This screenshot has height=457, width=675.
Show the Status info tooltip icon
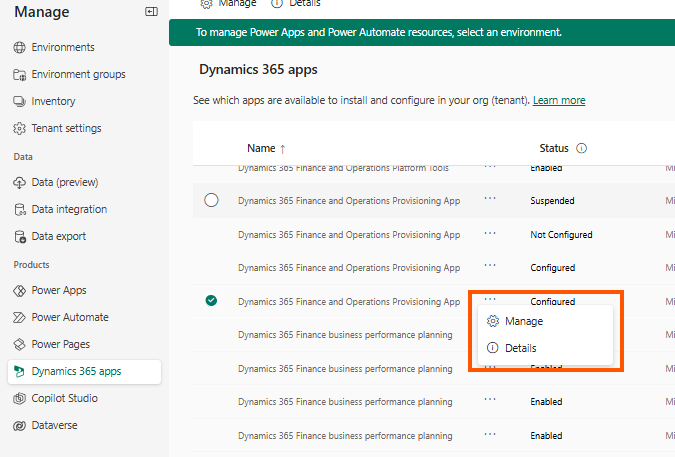point(581,148)
